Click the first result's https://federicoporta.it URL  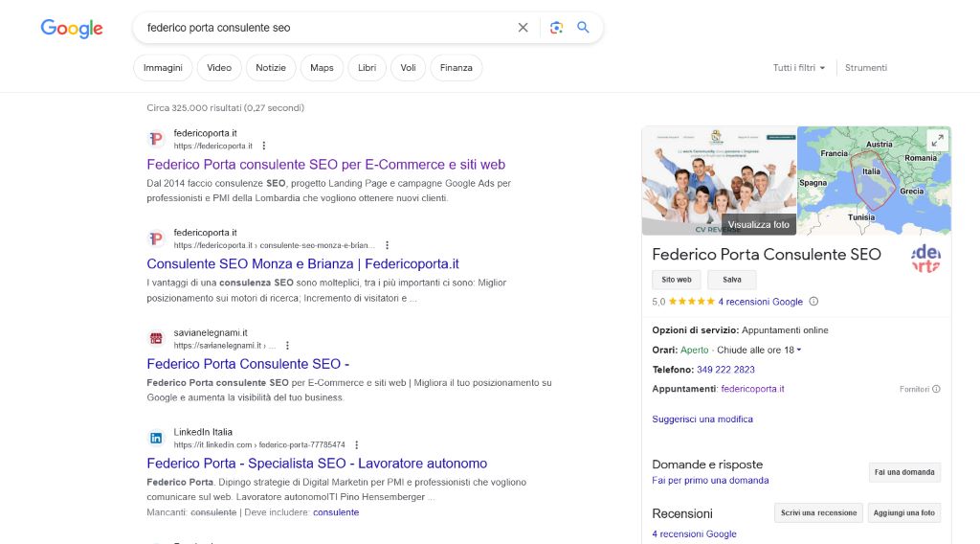213,146
